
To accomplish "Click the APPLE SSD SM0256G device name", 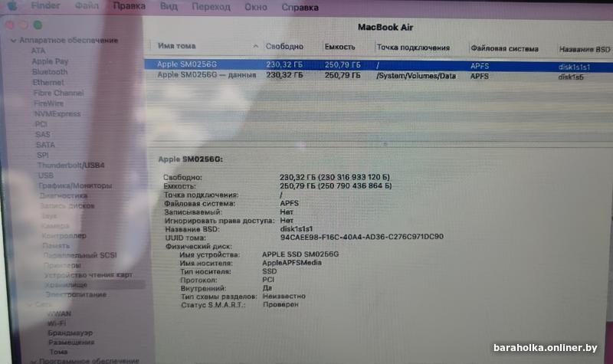I will [x=300, y=254].
